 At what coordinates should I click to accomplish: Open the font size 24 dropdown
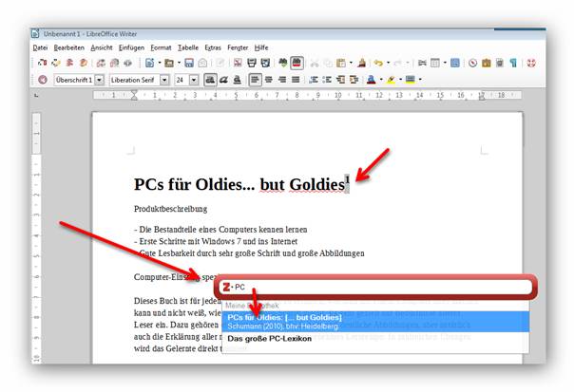coord(194,80)
